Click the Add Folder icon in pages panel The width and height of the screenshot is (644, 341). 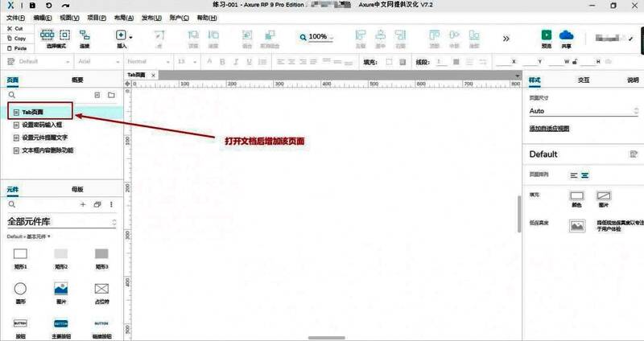pos(111,95)
